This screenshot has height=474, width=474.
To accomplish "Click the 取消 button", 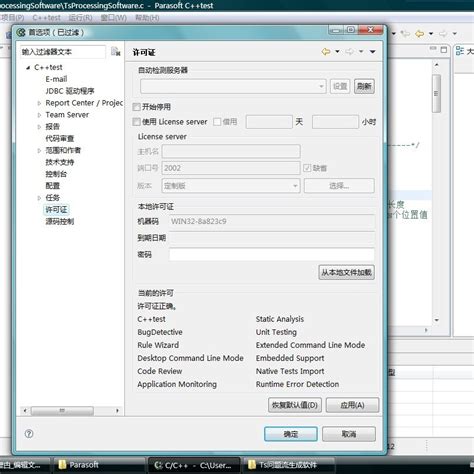I will click(x=349, y=434).
